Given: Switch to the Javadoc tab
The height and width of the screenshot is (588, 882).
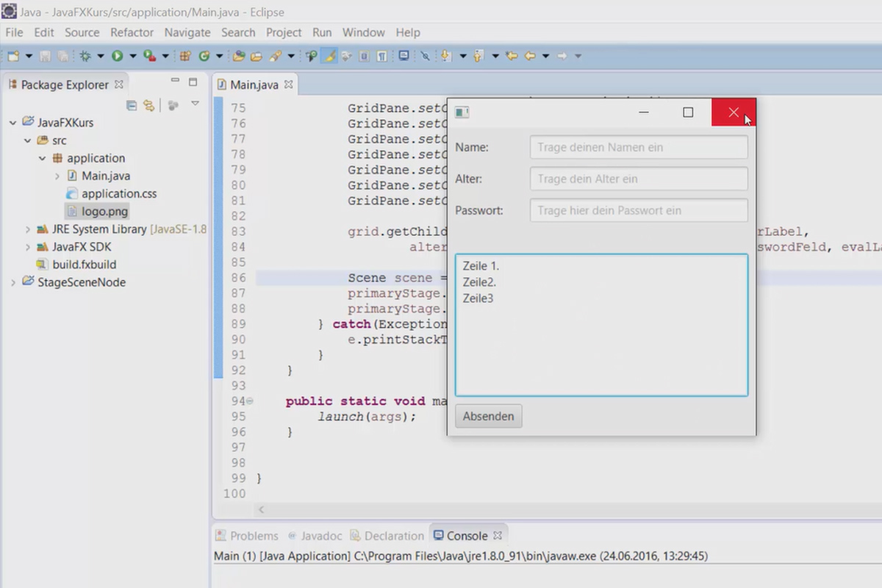Looking at the screenshot, I should [316, 536].
